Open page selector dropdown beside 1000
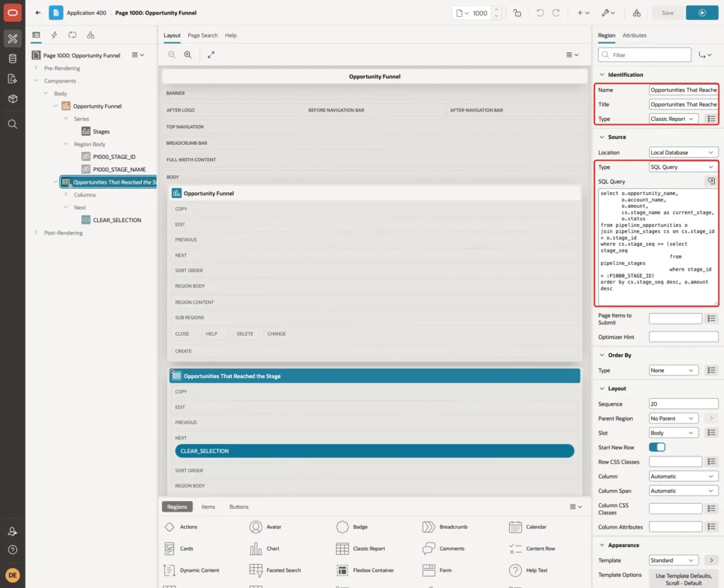This screenshot has height=588, width=724. pos(462,13)
